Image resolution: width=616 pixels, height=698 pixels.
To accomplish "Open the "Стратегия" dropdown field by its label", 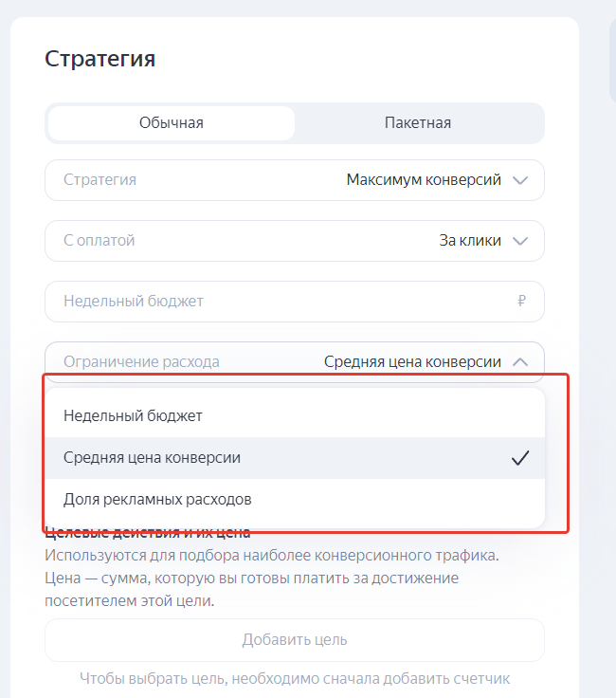I will (x=100, y=180).
